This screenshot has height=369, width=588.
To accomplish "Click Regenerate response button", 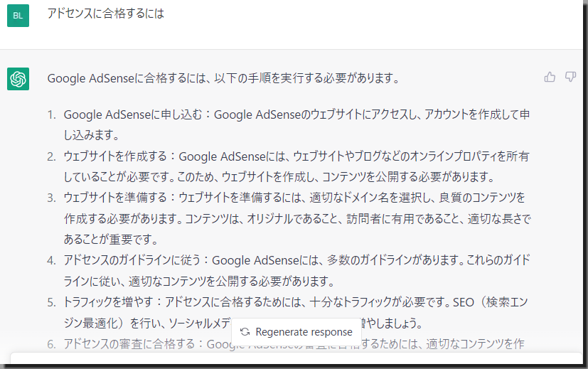I will (296, 332).
